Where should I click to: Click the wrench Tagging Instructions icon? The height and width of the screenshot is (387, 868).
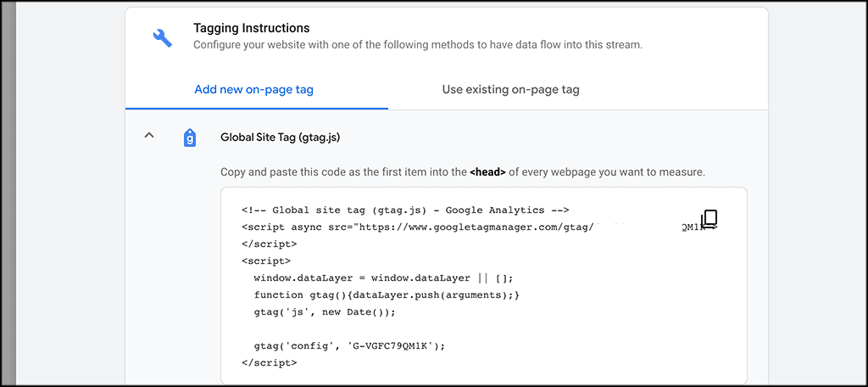coord(162,37)
